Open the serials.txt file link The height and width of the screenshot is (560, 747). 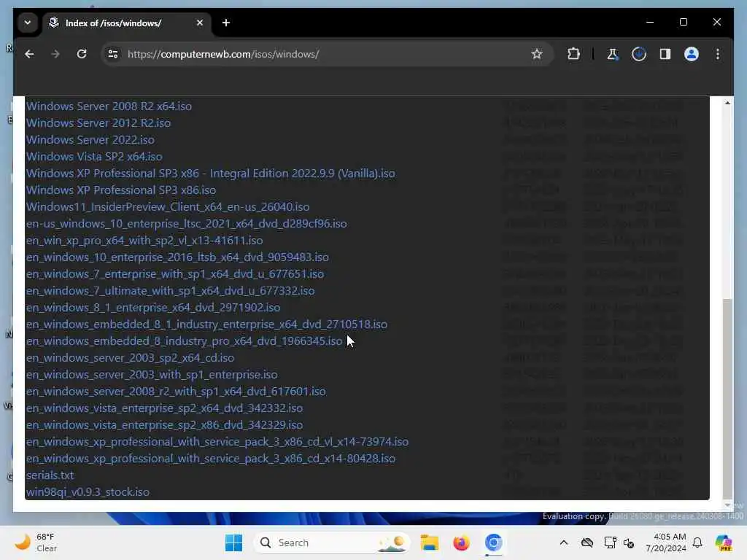point(50,475)
